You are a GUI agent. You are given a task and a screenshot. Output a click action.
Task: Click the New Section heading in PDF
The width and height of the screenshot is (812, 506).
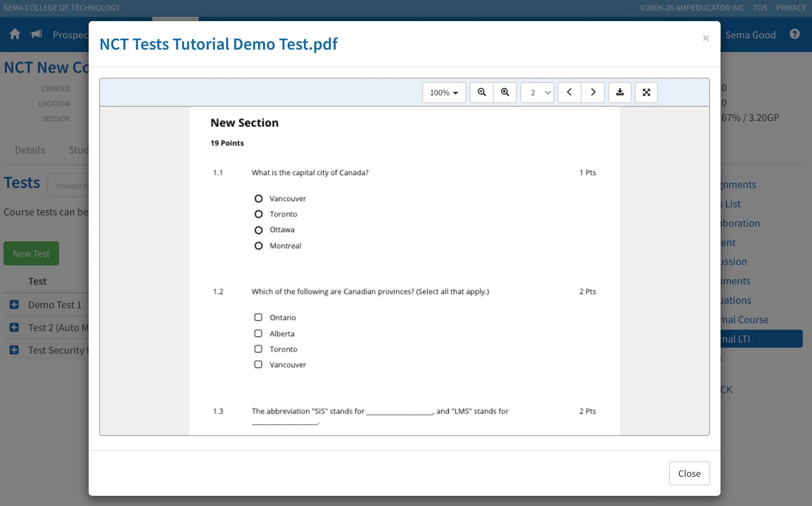pos(245,122)
